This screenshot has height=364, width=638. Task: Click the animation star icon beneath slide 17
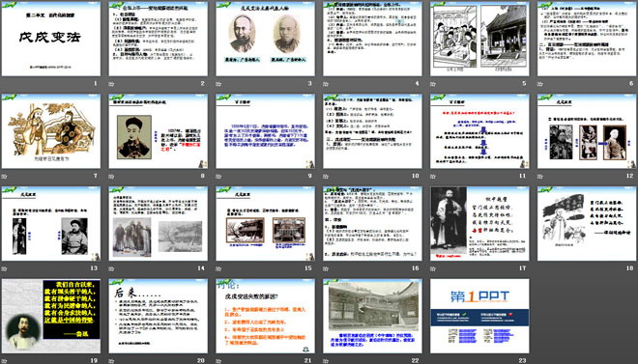click(x=432, y=268)
